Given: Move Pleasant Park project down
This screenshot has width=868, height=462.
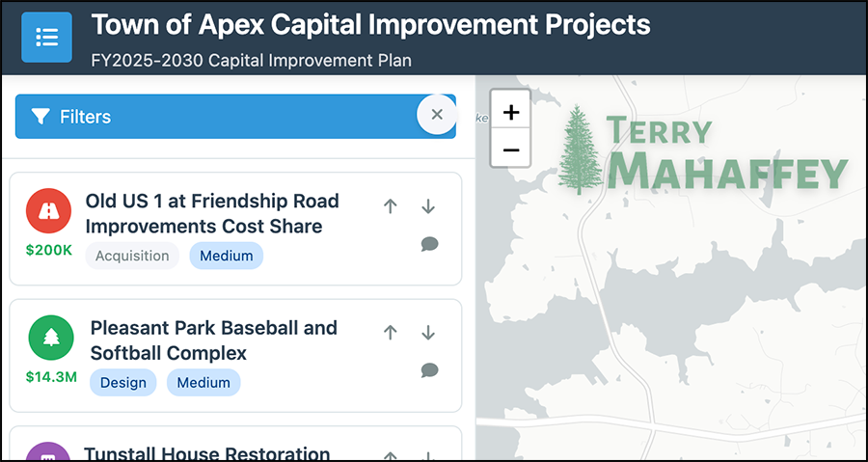Looking at the screenshot, I should (429, 333).
